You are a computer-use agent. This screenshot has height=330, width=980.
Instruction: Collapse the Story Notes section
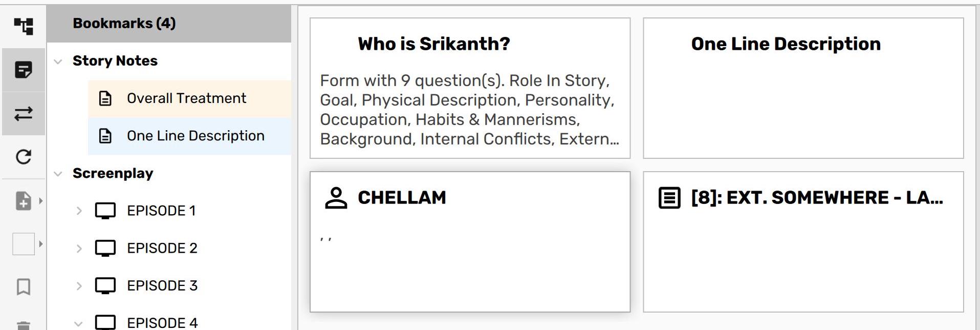(58, 61)
